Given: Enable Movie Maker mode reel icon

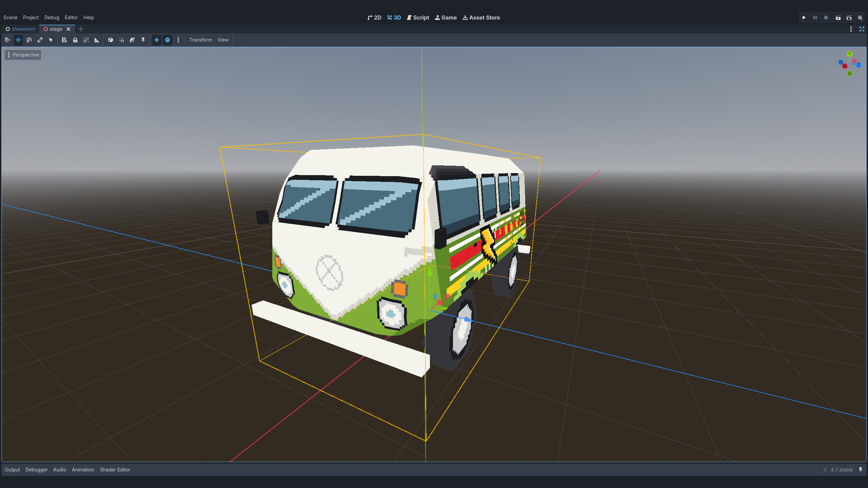Looking at the screenshot, I should [x=860, y=18].
